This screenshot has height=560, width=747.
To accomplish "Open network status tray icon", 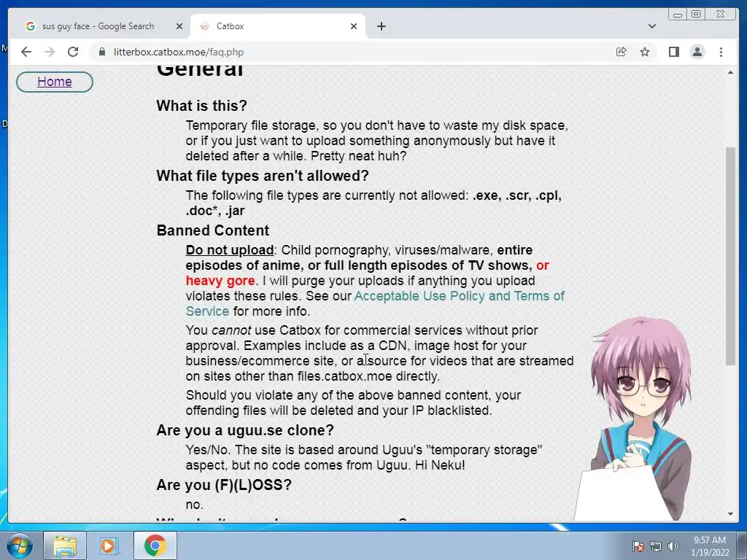I will pos(656,546).
